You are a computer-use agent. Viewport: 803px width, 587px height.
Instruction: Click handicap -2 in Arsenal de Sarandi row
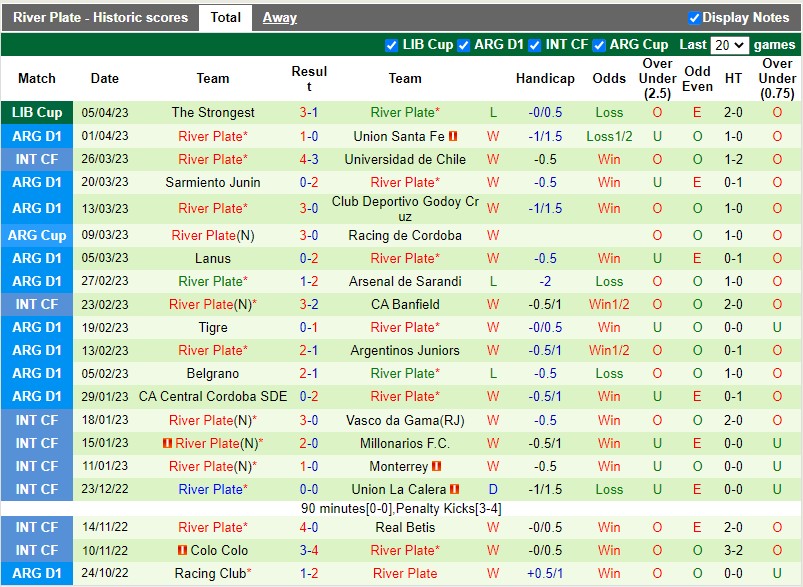point(545,281)
